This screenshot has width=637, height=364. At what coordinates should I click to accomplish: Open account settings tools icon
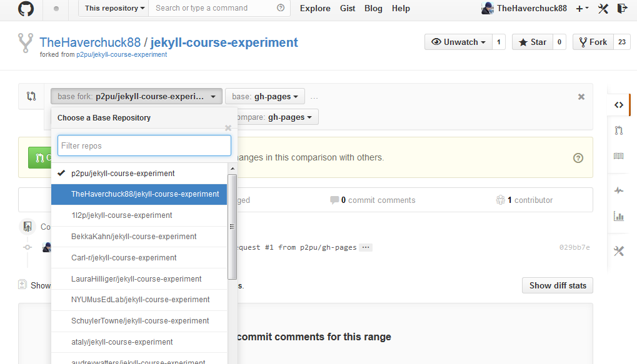[x=603, y=9]
